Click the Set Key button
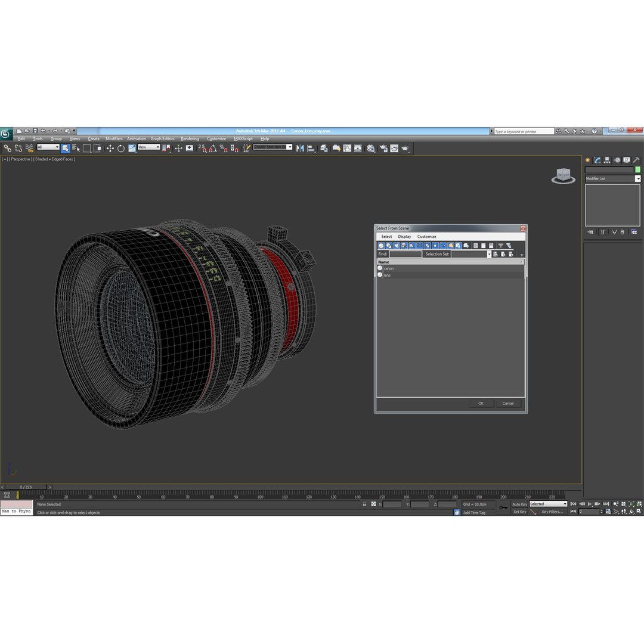The image size is (644, 644). 519,512
